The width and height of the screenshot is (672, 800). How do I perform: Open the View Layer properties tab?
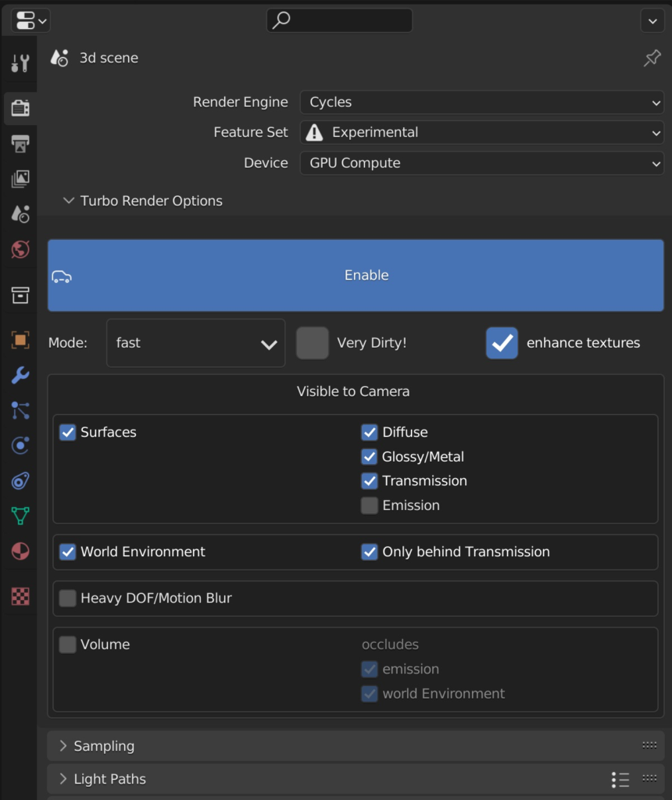[x=20, y=179]
